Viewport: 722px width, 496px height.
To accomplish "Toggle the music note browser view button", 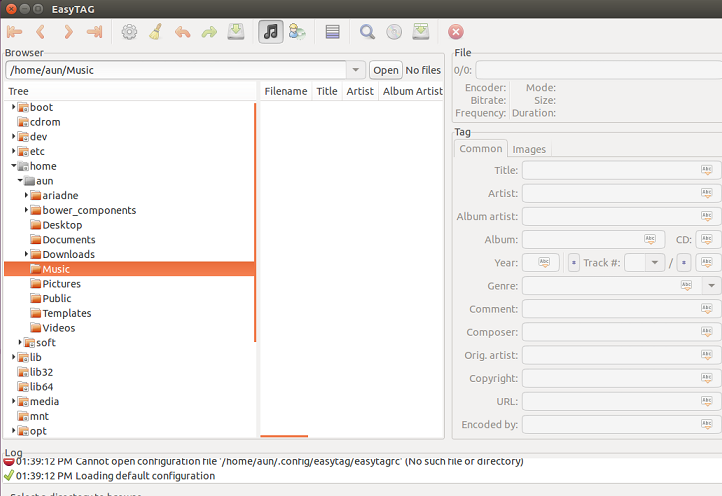I will [270, 32].
